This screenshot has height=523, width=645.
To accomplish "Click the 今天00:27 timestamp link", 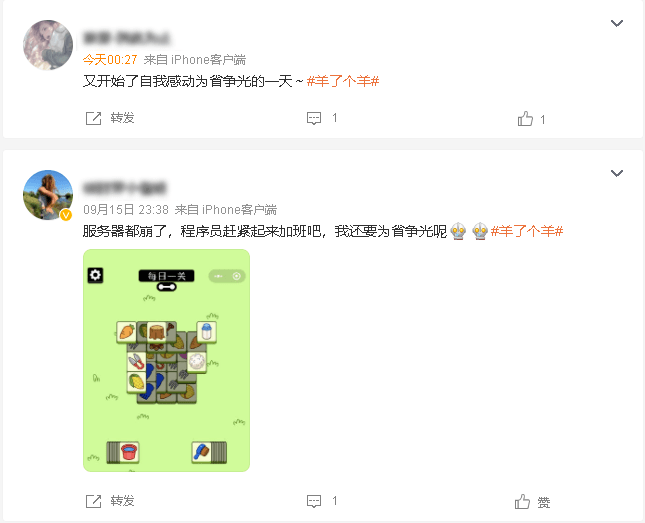I will pyautogui.click(x=110, y=60).
